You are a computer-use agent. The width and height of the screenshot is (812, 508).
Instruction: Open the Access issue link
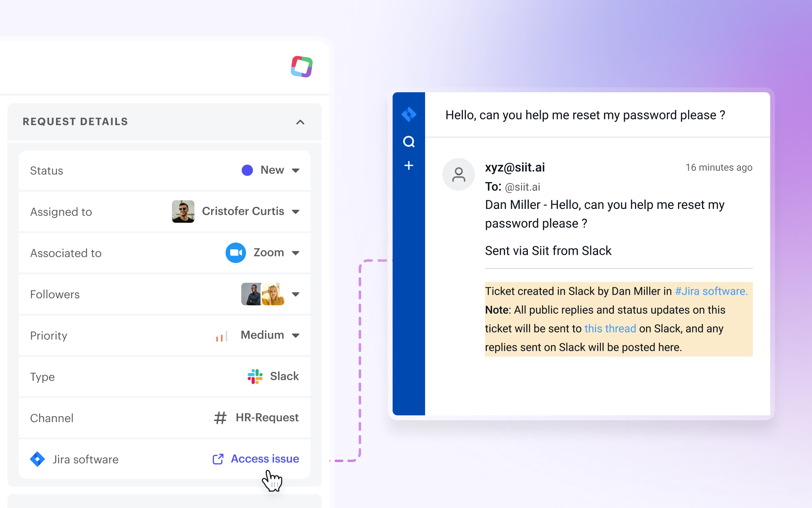point(264,458)
